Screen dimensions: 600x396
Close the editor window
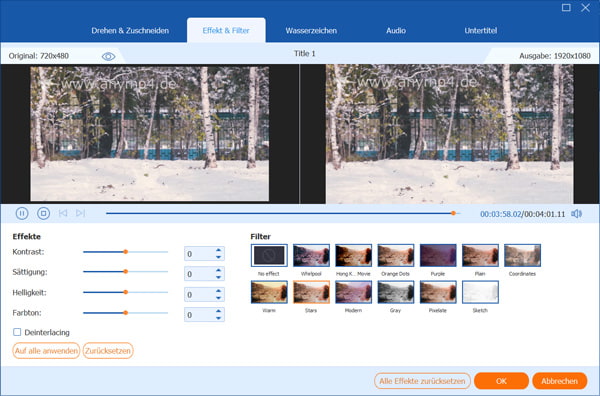(x=585, y=7)
